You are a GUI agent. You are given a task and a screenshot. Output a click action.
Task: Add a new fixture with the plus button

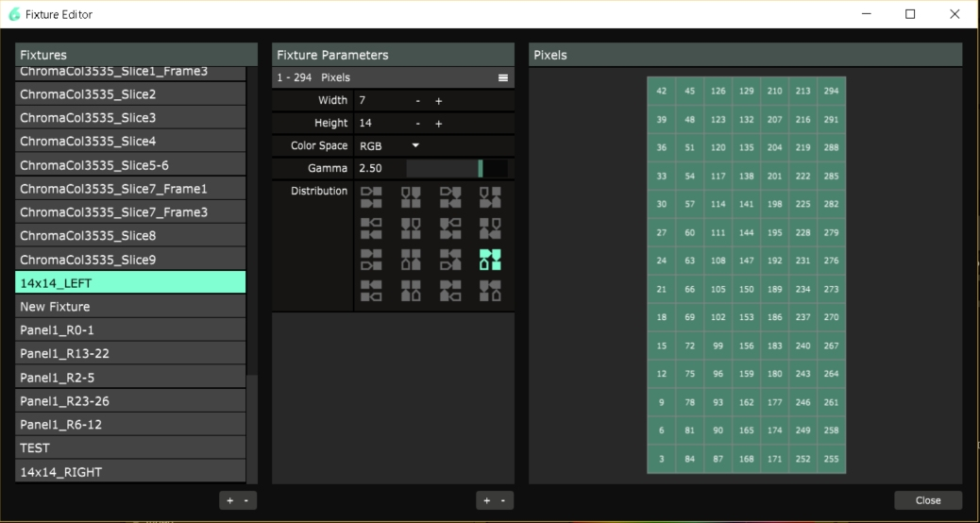pyautogui.click(x=230, y=500)
